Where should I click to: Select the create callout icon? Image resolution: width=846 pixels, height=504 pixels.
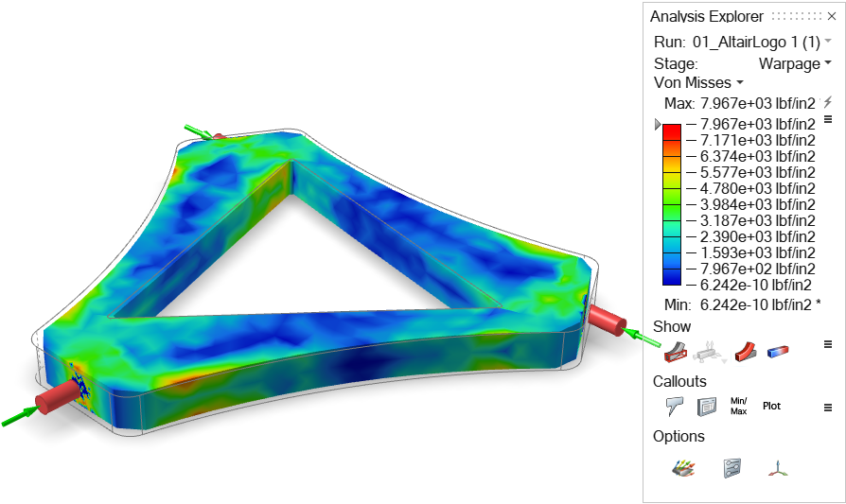675,406
